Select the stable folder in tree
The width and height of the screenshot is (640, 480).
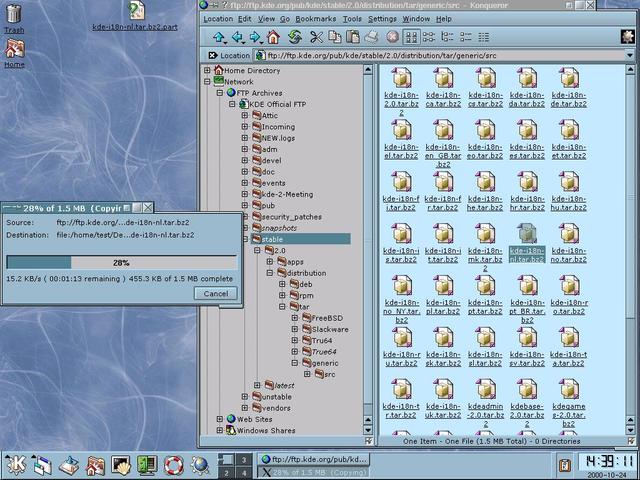[301, 239]
